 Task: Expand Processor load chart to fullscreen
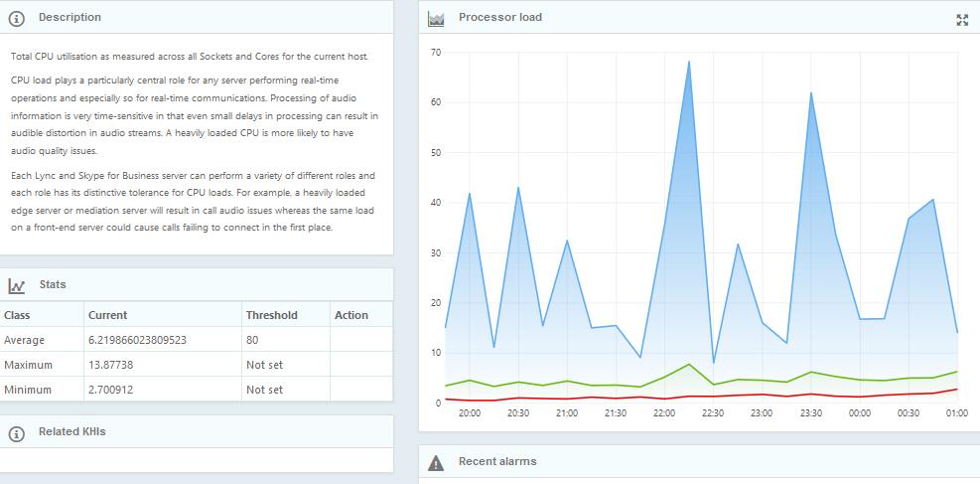(961, 20)
